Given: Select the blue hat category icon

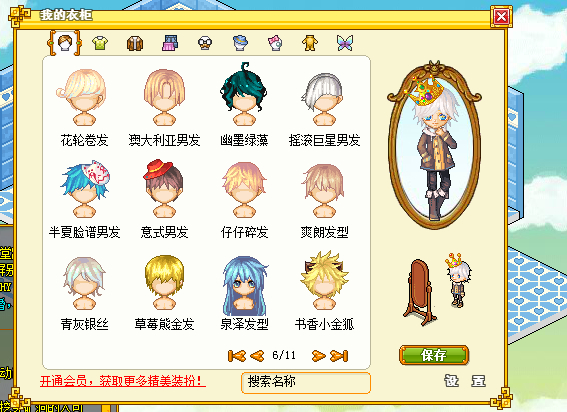Looking at the screenshot, I should [240, 43].
